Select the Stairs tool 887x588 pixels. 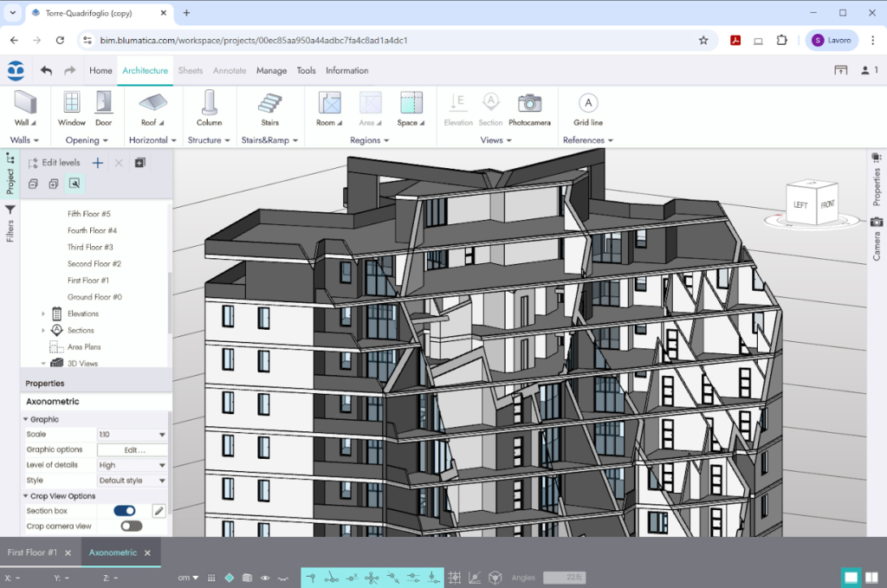click(x=269, y=108)
